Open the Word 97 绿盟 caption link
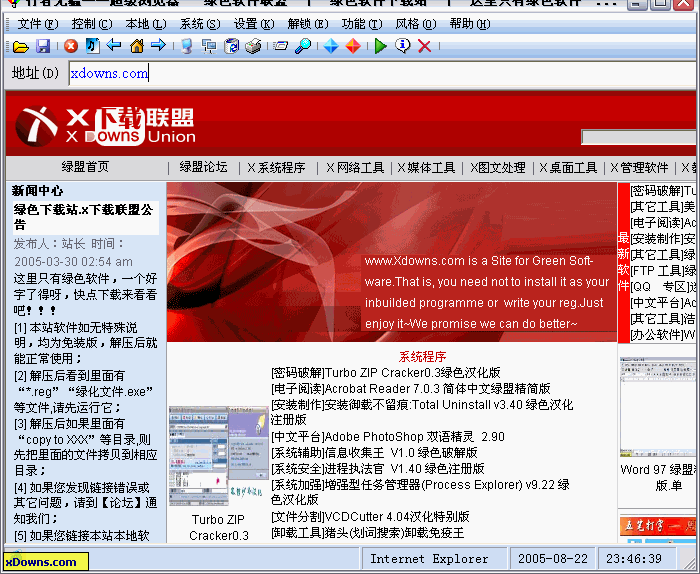The width and height of the screenshot is (700, 574). [x=658, y=477]
